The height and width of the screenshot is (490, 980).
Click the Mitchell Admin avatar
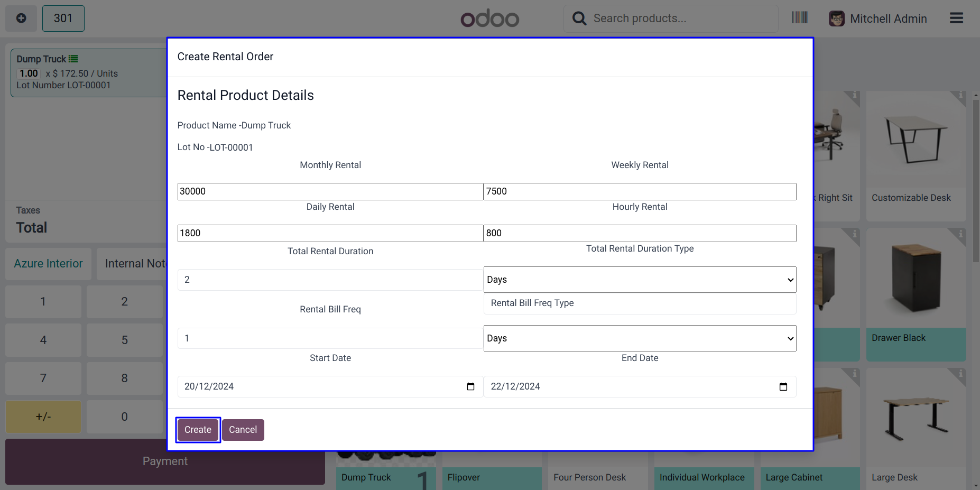point(836,19)
